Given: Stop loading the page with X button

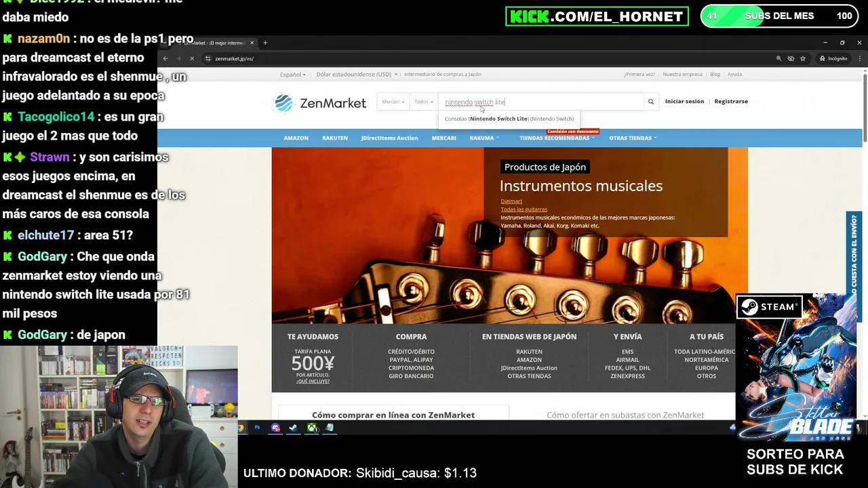Looking at the screenshot, I should [192, 58].
